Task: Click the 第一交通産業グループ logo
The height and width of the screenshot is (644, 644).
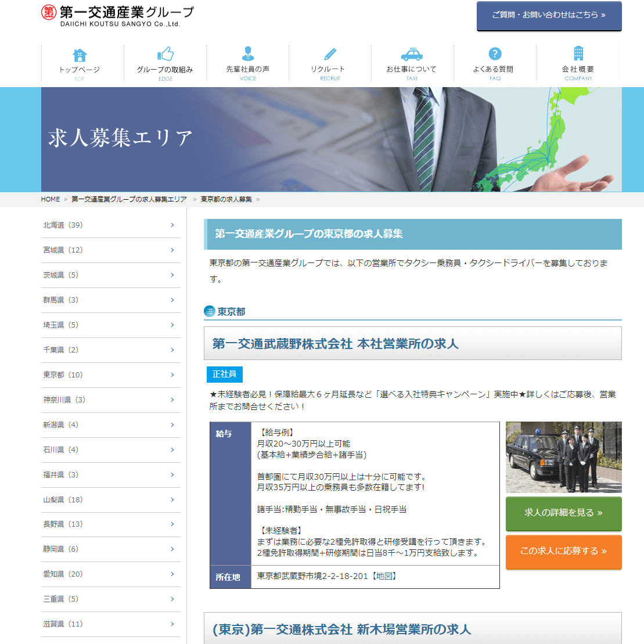Action: coord(117,16)
